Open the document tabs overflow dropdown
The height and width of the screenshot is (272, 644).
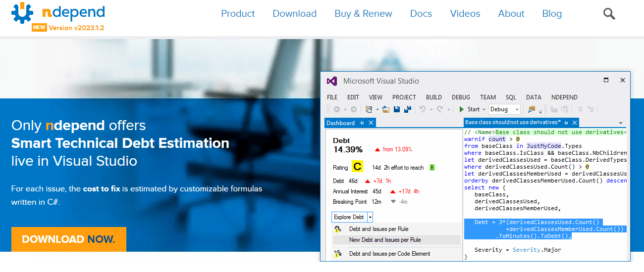[621, 123]
